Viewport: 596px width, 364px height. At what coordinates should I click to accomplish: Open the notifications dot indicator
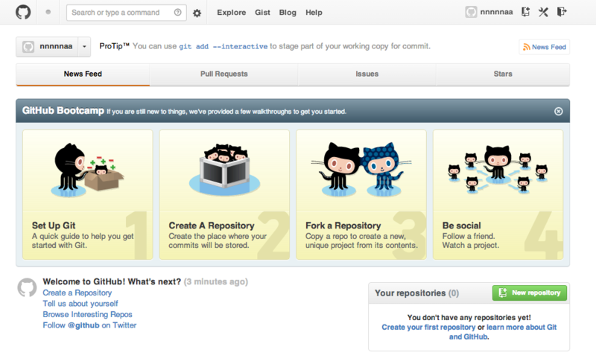click(48, 12)
